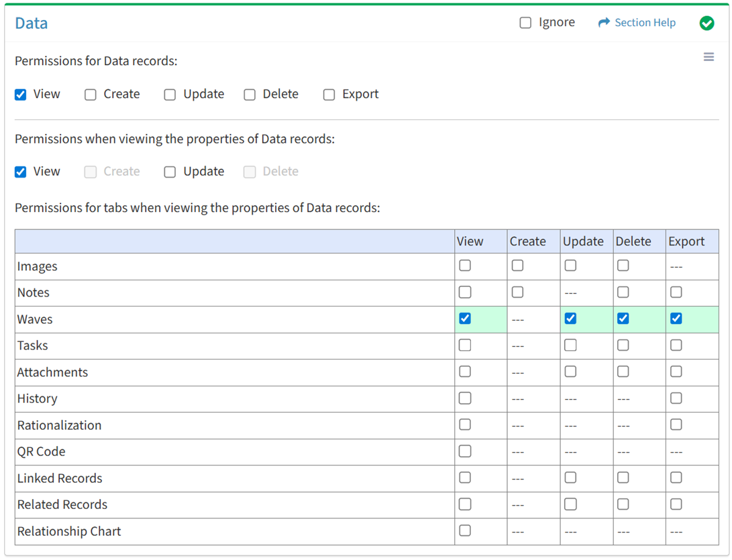This screenshot has height=560, width=732.
Task: Enable Export for History tab
Action: point(676,398)
